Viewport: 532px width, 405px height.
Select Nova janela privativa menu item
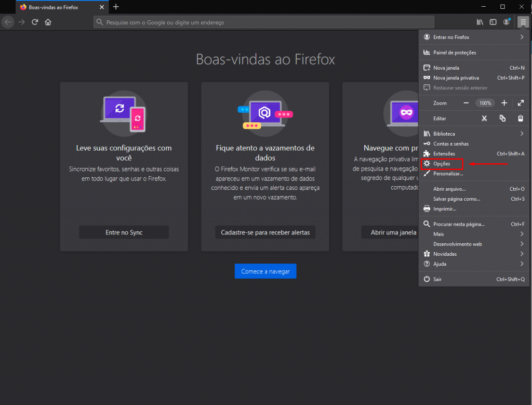(x=456, y=78)
